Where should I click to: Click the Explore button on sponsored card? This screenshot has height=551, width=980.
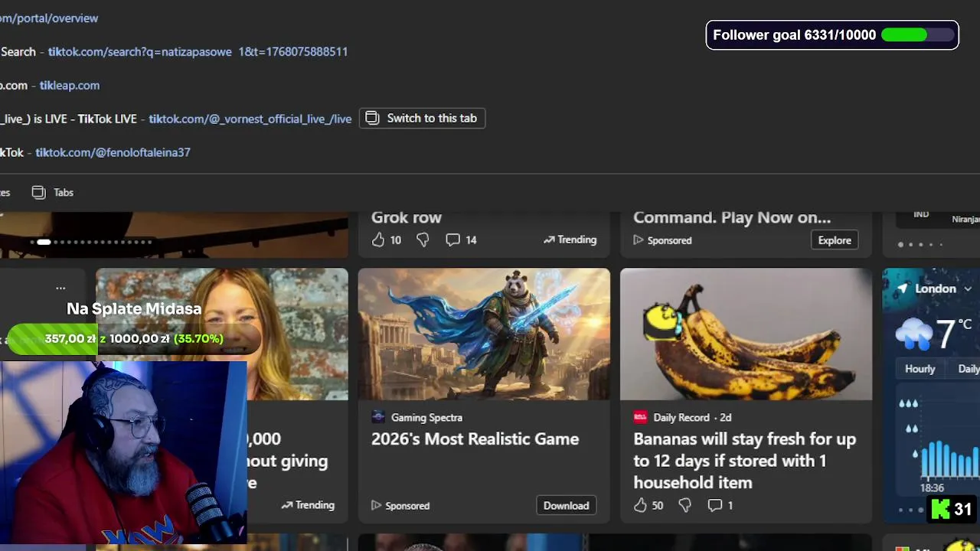[x=835, y=240]
